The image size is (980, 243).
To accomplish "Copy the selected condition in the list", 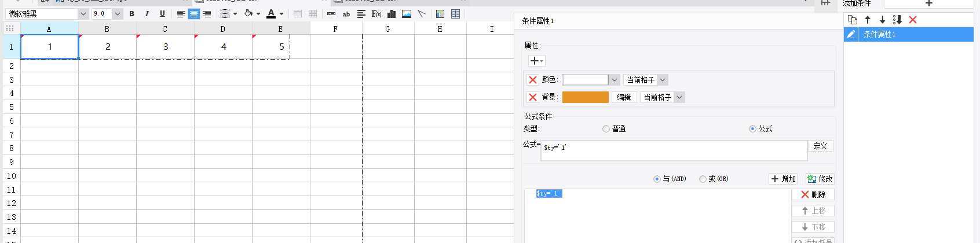I will (853, 20).
